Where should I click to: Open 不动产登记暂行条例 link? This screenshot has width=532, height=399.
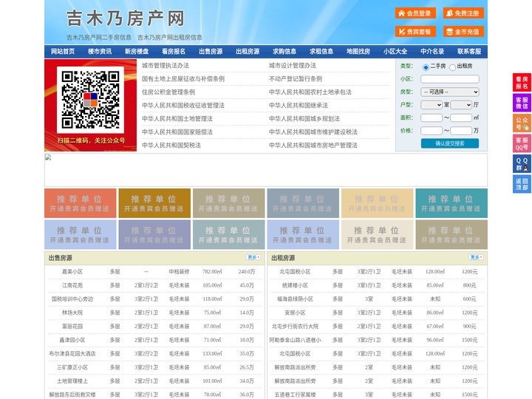296,79
